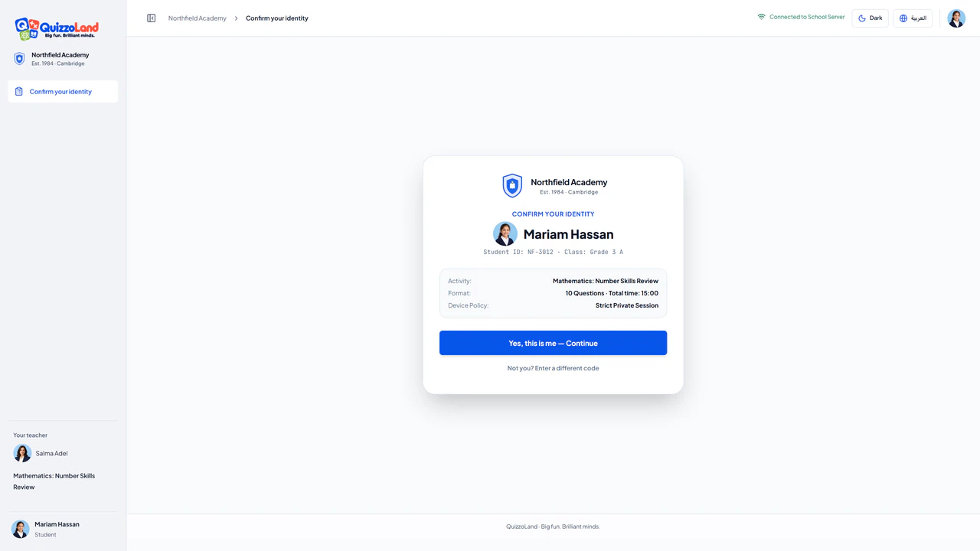Click the CONFIRM YOUR IDENTITY card heading
Screen dimensions: 980x551
pos(553,214)
